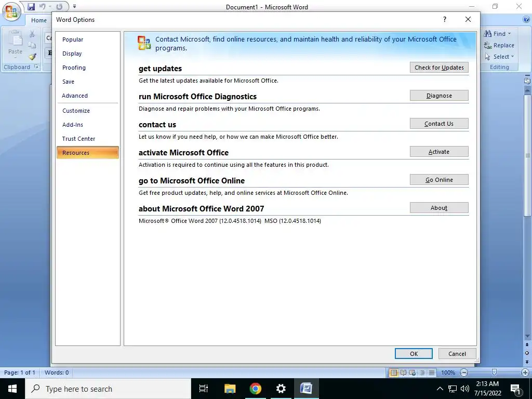Click Page: 1 of 1 in status bar

click(20, 373)
